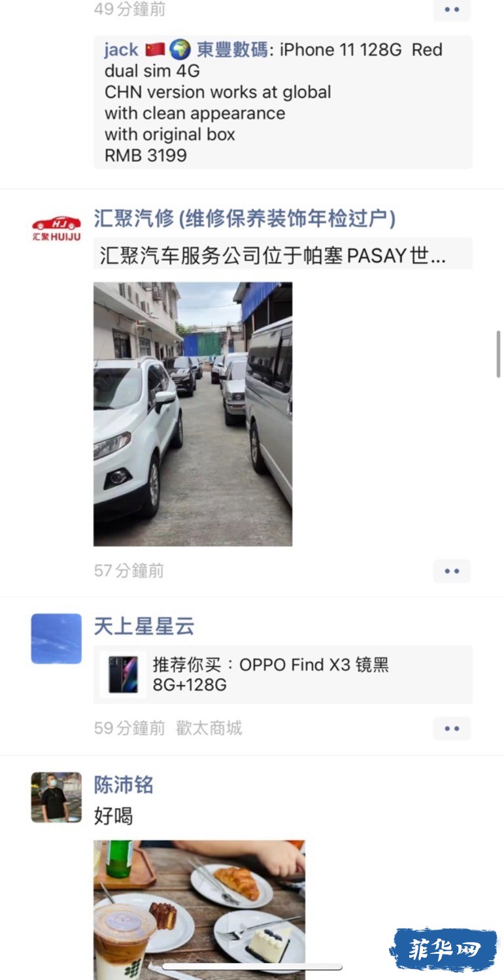Tap jack 東豐數碼 name in comment
Viewport: 504px width, 980px height.
(x=186, y=50)
